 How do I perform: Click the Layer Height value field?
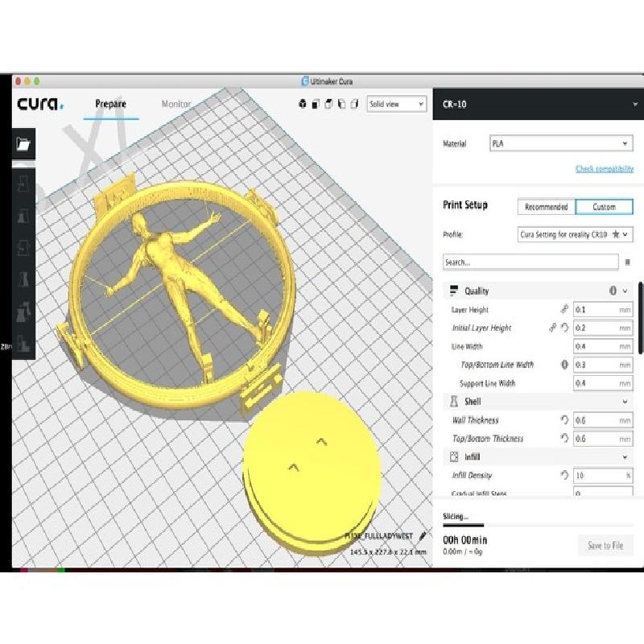pyautogui.click(x=603, y=309)
